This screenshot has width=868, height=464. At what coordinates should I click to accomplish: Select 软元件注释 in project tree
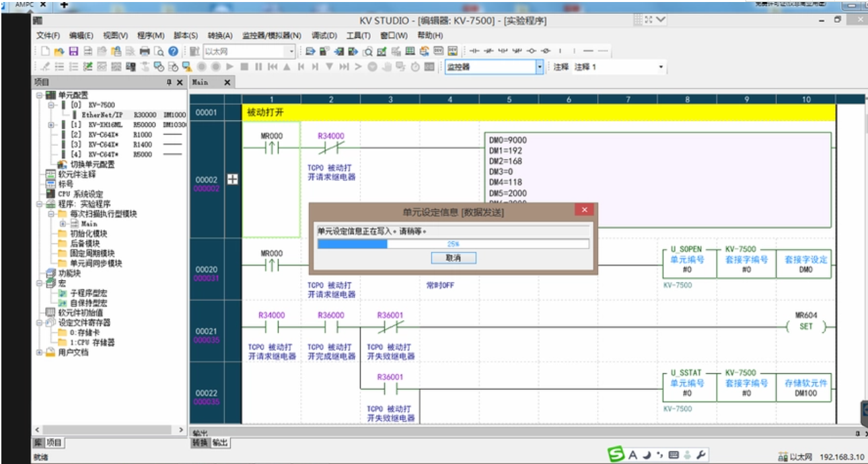(x=76, y=174)
